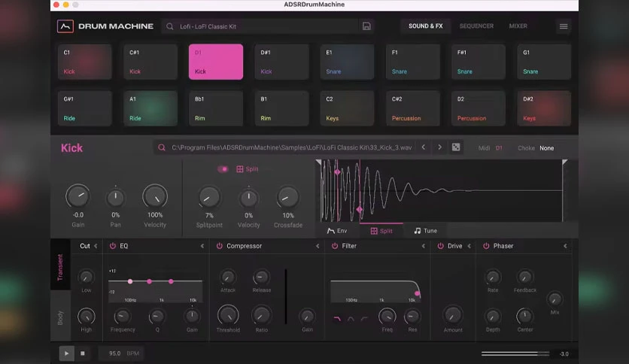Open the Split tab under waveform
Image resolution: width=629 pixels, height=364 pixels.
click(x=381, y=231)
